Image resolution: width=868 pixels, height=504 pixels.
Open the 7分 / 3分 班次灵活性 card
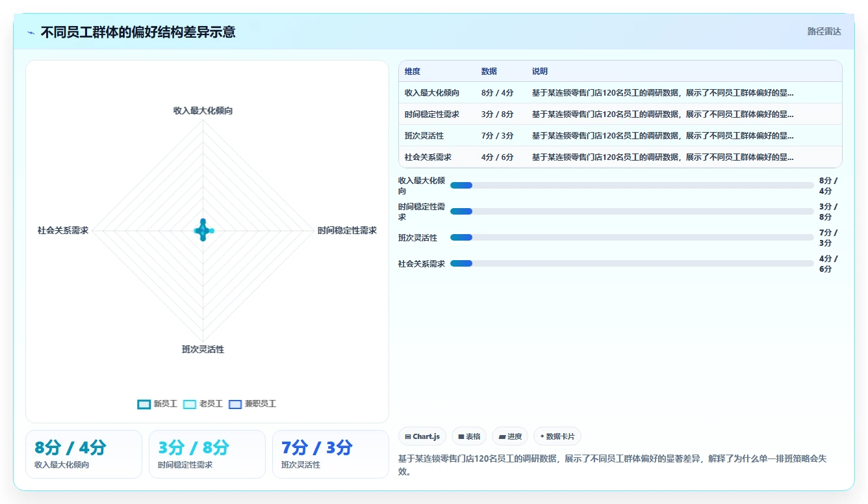[331, 454]
